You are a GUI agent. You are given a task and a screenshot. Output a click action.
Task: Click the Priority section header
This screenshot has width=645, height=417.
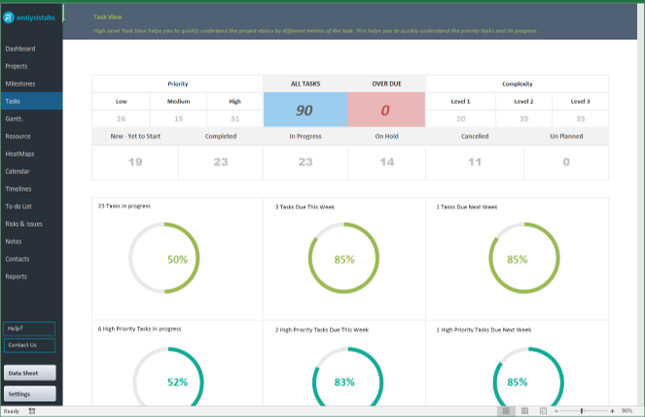click(x=178, y=84)
